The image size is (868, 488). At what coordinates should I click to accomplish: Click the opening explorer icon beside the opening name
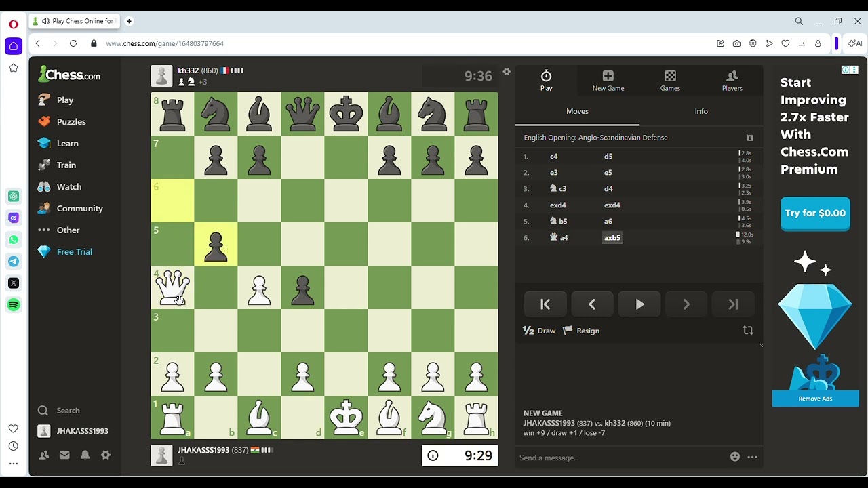pos(749,138)
